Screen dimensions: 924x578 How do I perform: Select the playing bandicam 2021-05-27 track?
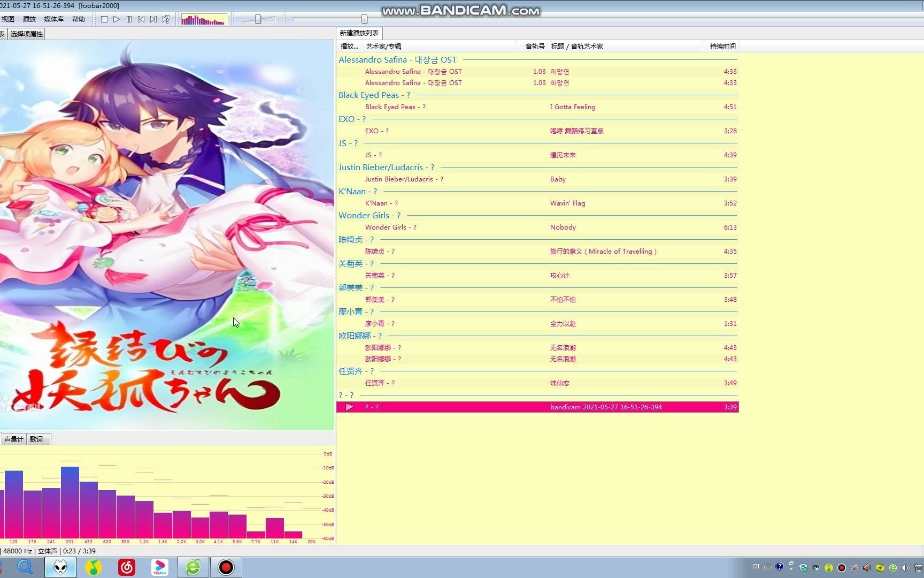click(537, 407)
